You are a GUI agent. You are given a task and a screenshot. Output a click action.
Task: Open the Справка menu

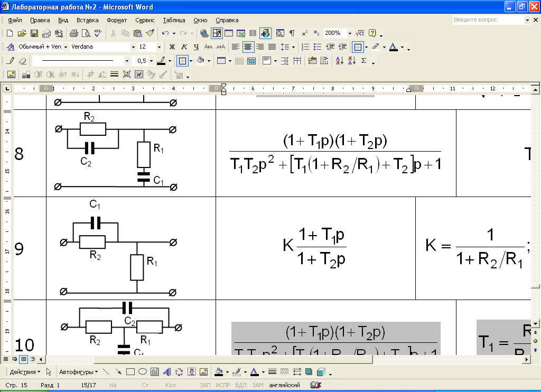(227, 20)
